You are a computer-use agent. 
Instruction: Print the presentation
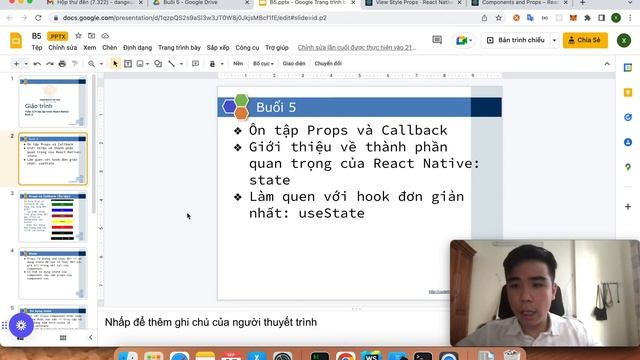(x=62, y=64)
